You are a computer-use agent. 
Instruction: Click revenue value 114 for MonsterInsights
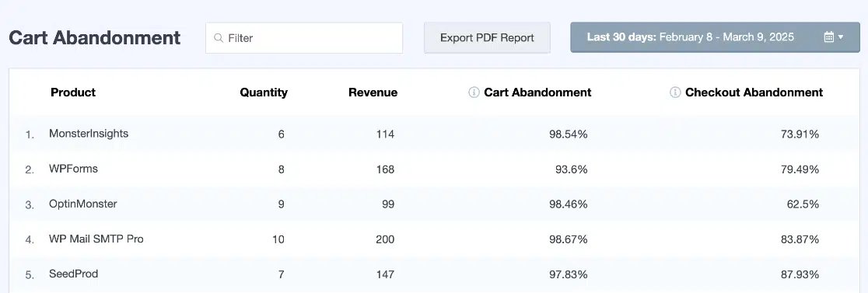(x=385, y=134)
